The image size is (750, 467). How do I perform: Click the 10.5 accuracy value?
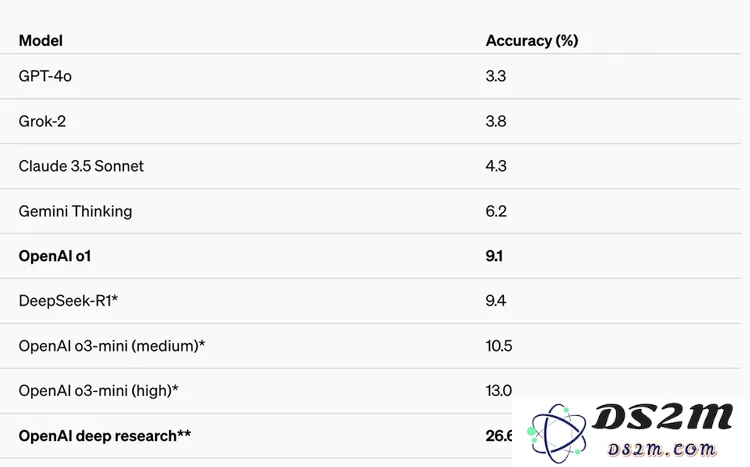click(499, 346)
